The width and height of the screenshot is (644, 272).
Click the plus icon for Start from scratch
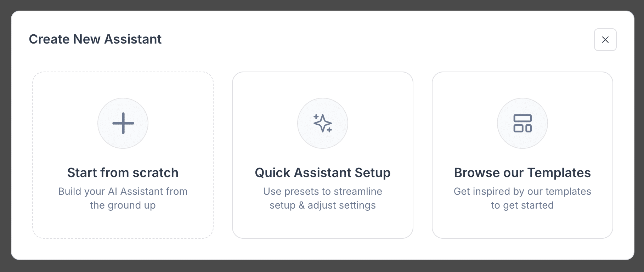(x=123, y=123)
